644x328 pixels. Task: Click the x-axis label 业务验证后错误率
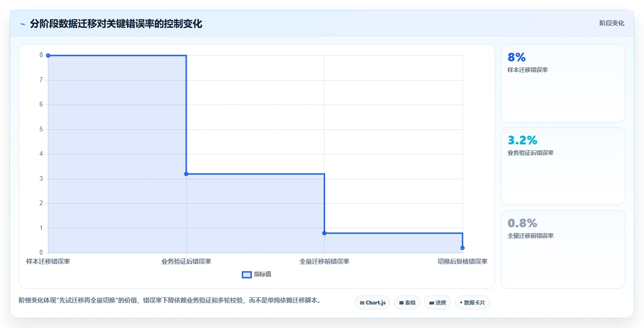186,261
